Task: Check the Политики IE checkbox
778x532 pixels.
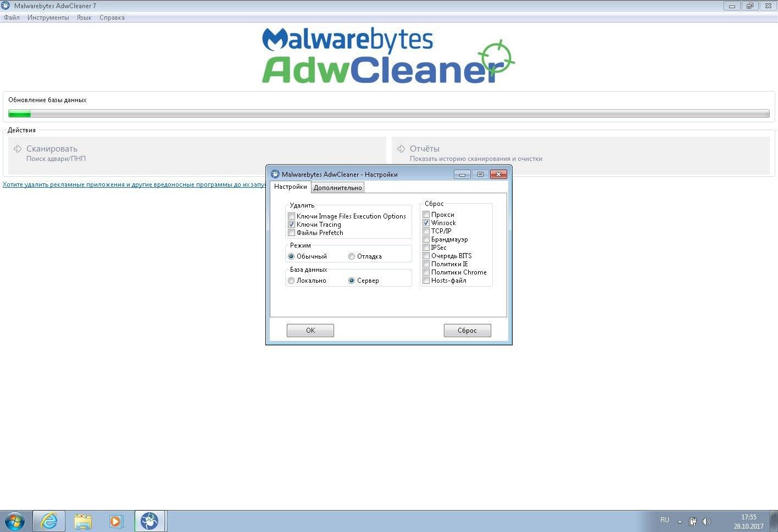Action: click(426, 264)
